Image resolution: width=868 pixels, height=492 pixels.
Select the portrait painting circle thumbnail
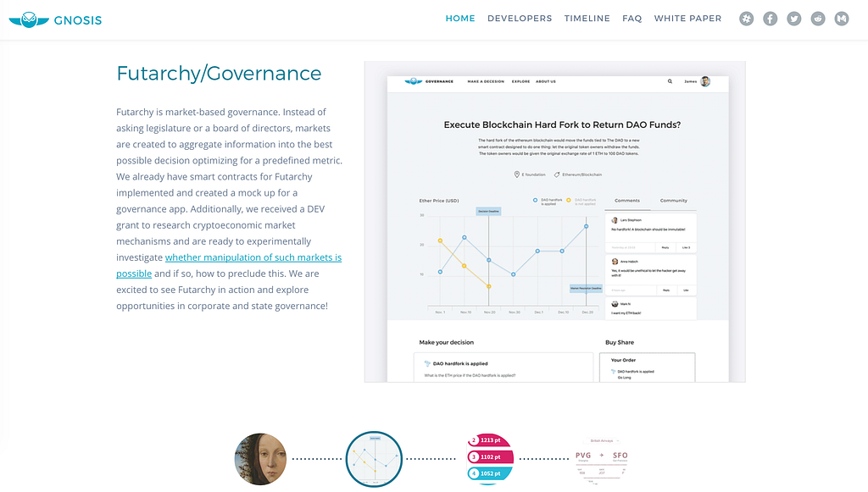[260, 459]
